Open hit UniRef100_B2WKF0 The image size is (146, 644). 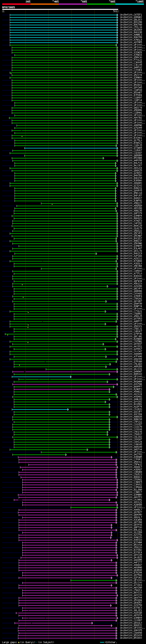(x=131, y=389)
